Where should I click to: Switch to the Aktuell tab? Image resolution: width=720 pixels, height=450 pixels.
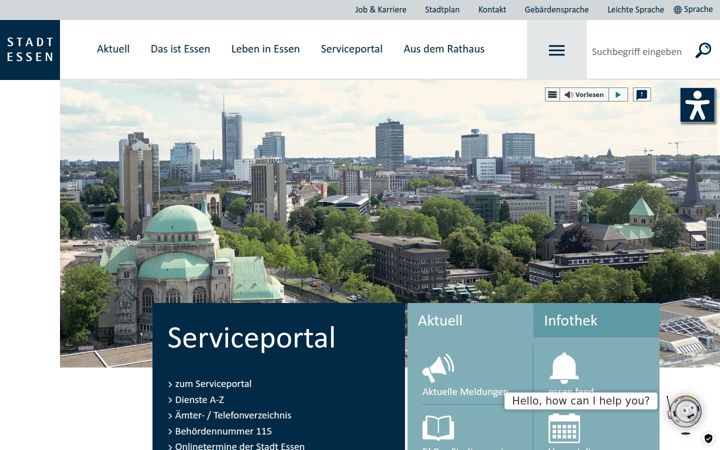[470, 320]
